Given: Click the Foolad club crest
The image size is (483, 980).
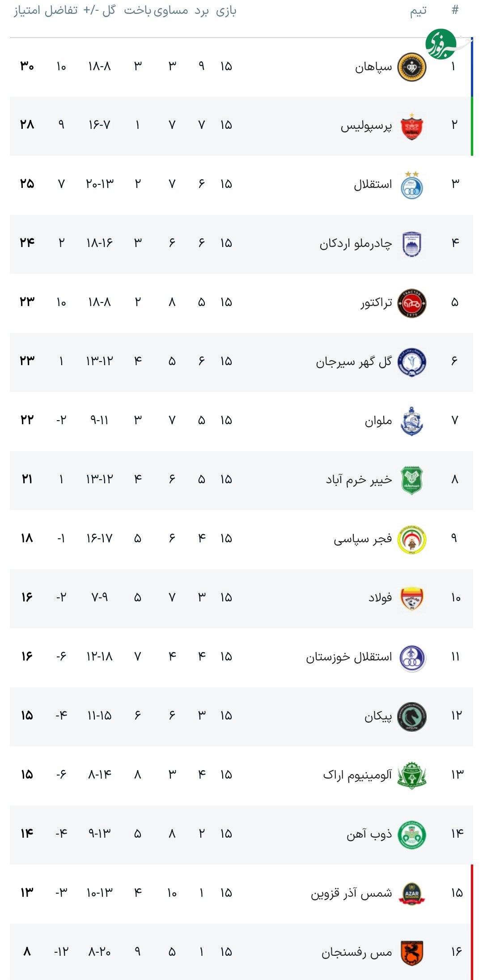Looking at the screenshot, I should [411, 598].
